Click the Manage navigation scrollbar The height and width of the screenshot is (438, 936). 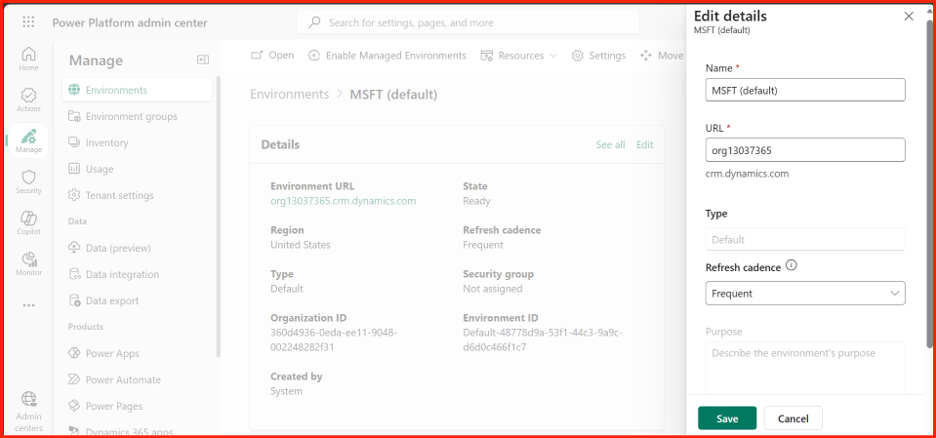click(218, 216)
